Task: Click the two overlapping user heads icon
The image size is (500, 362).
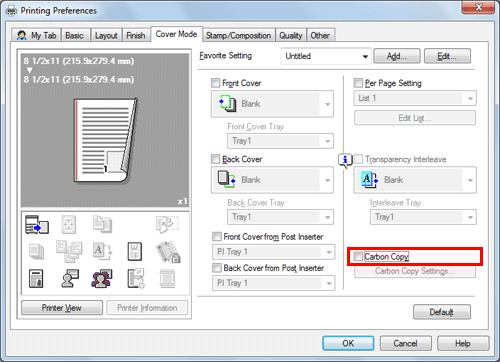Action: [x=102, y=279]
